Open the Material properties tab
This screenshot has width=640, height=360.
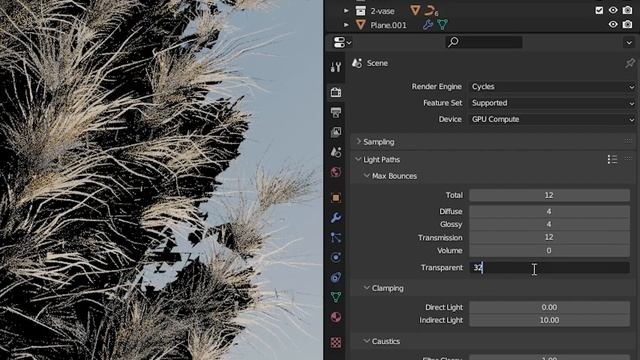[x=336, y=317]
